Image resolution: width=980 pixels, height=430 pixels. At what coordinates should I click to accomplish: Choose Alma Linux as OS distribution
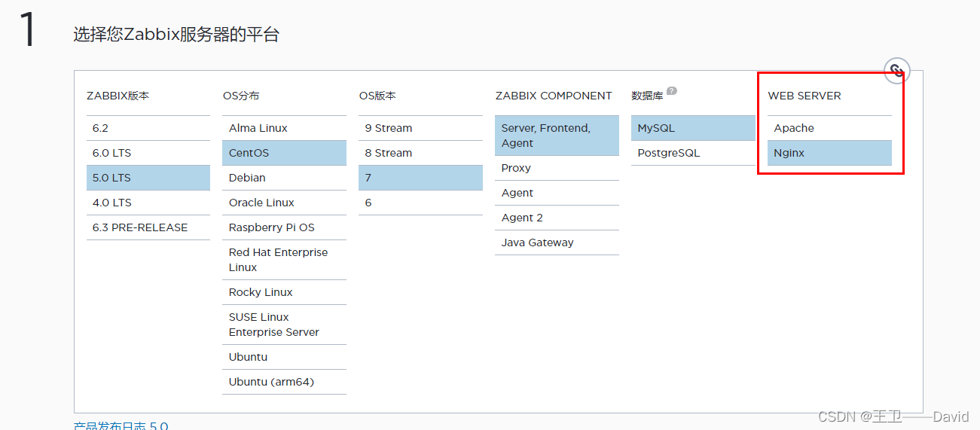click(x=285, y=128)
